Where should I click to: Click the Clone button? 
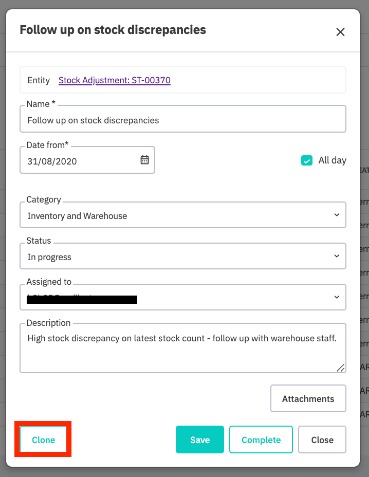(x=43, y=439)
